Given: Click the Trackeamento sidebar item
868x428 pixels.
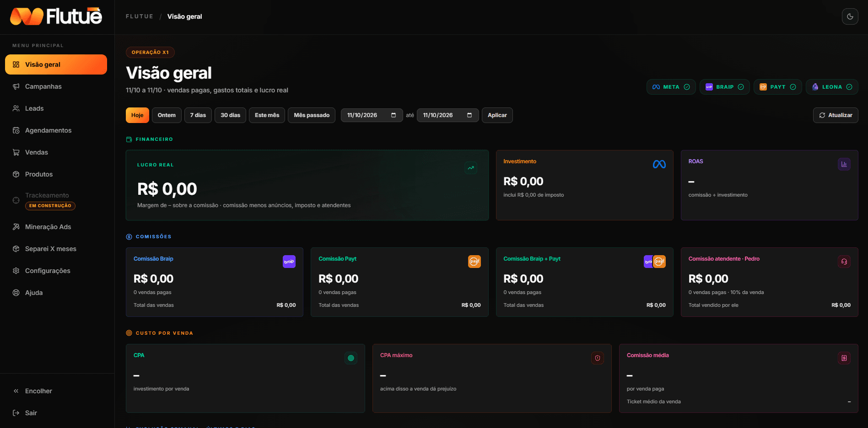Looking at the screenshot, I should pos(56,200).
